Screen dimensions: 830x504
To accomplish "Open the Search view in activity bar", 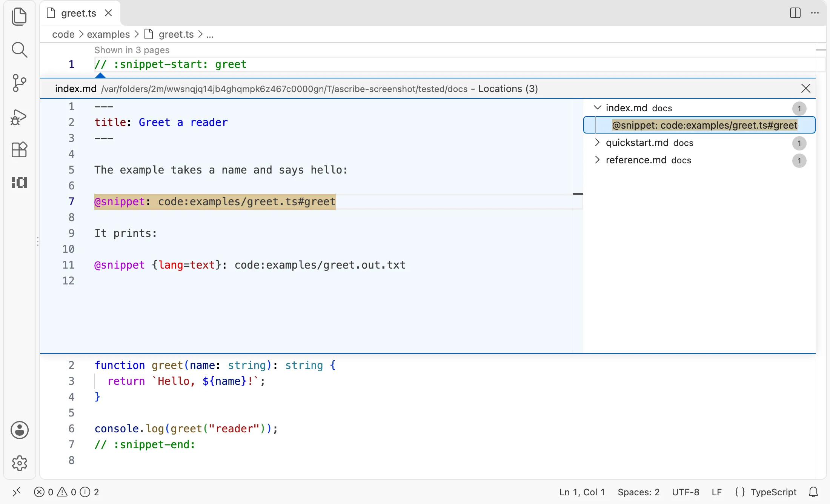I will pyautogui.click(x=19, y=50).
